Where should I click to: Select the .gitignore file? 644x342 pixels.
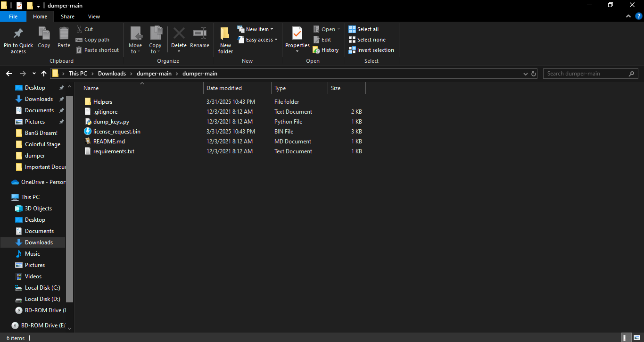pyautogui.click(x=223, y=112)
